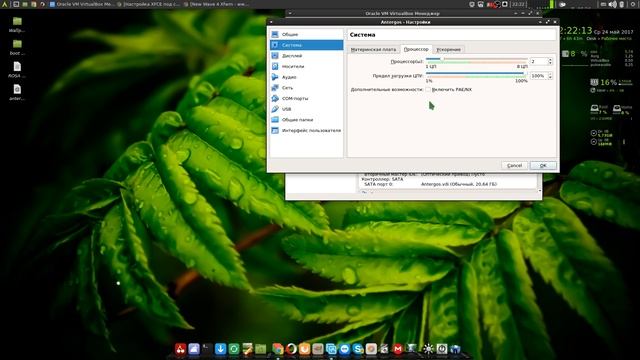Click the Процессоры count slider

coord(476,60)
